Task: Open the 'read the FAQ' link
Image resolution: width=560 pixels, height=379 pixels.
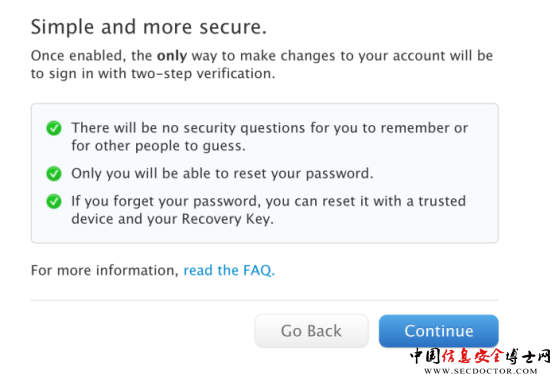Action: (229, 270)
